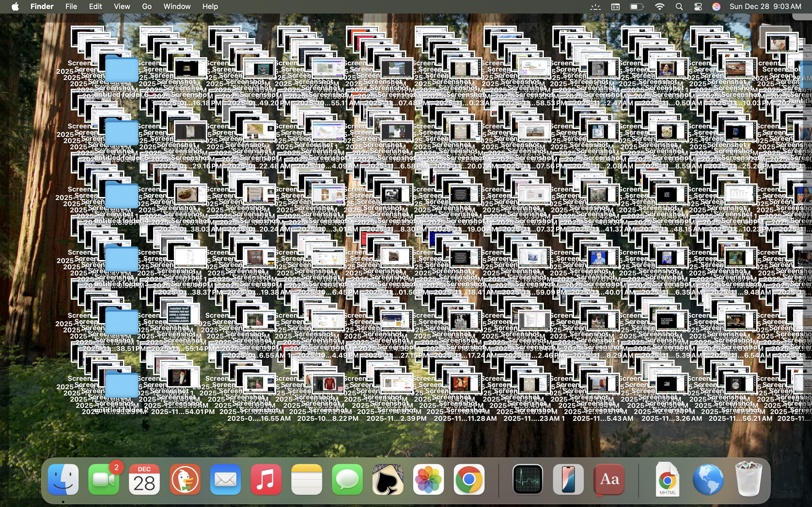Open the Apple menu
Screen dimensions: 812x507
point(15,7)
